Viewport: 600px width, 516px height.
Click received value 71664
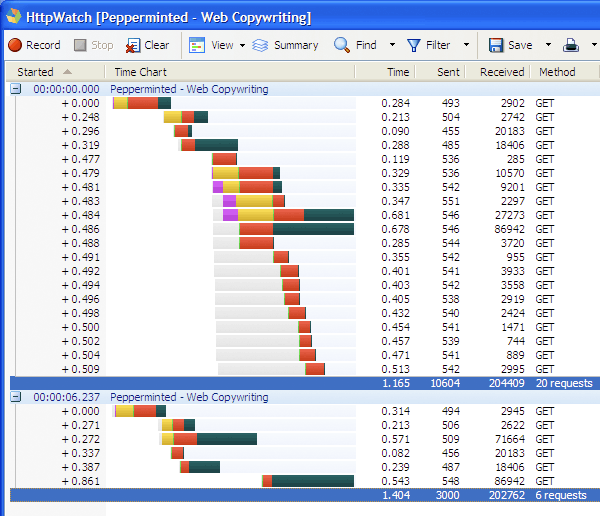(509, 439)
